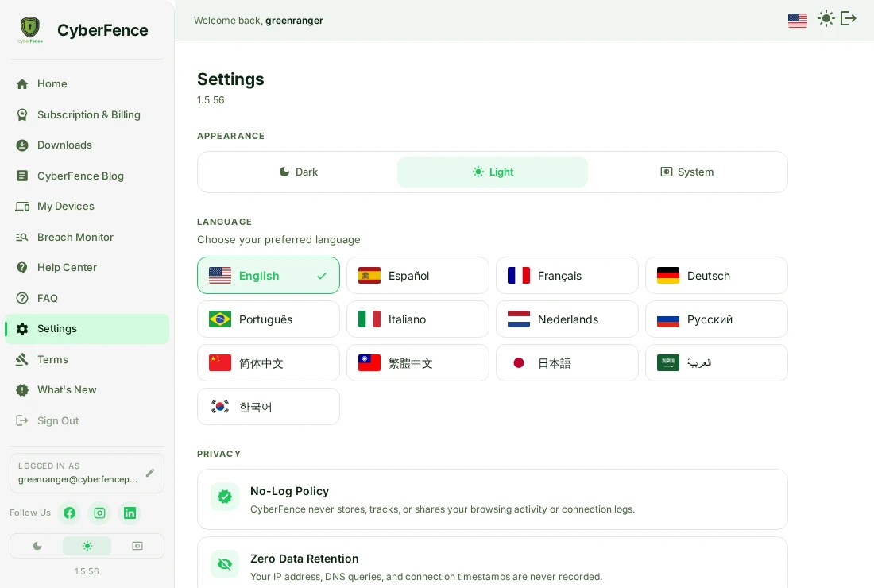Open the CyberFence LinkedIn page icon
This screenshot has width=874, height=588.
(x=130, y=513)
